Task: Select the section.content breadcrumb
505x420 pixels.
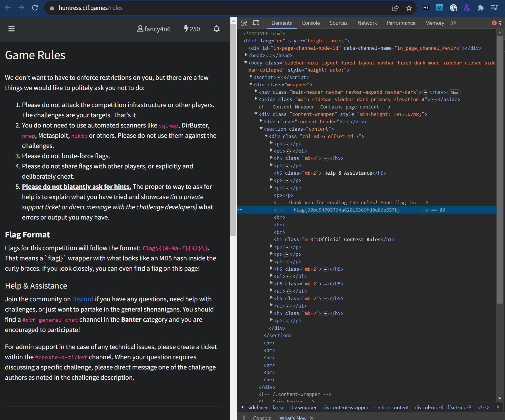Action: 391,408
